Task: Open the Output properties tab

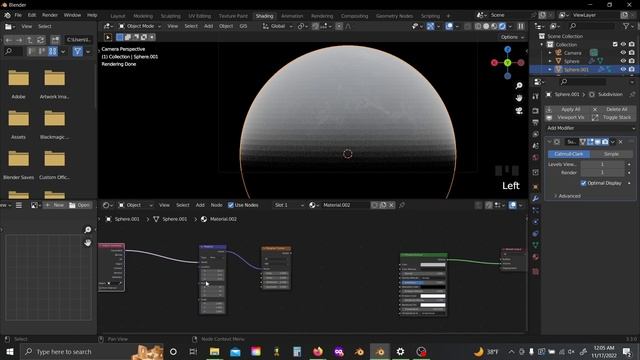Action: tap(536, 122)
